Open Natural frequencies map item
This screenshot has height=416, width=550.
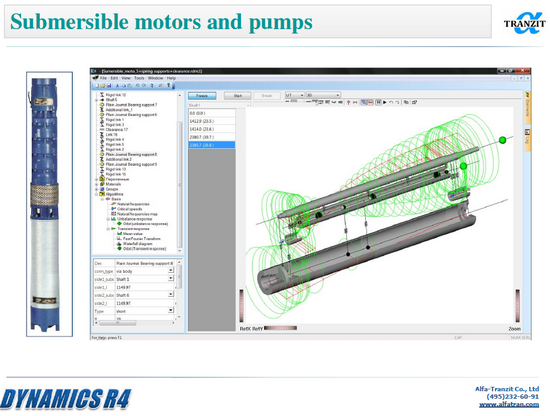(x=137, y=214)
